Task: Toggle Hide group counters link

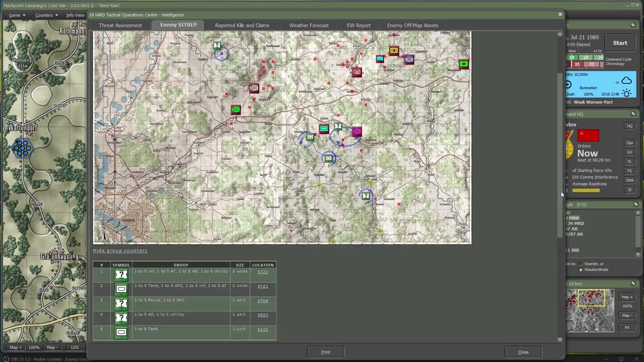Action: coord(120,250)
